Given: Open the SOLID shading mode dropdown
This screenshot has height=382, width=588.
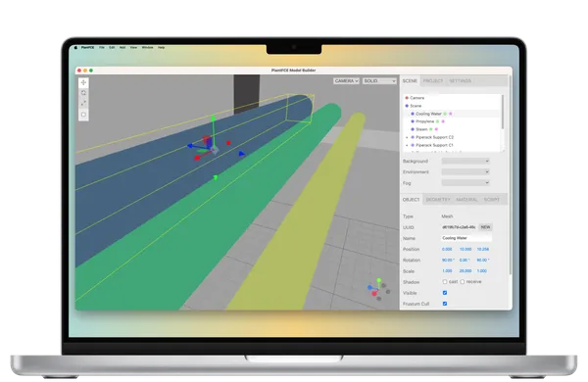Looking at the screenshot, I should tap(379, 81).
